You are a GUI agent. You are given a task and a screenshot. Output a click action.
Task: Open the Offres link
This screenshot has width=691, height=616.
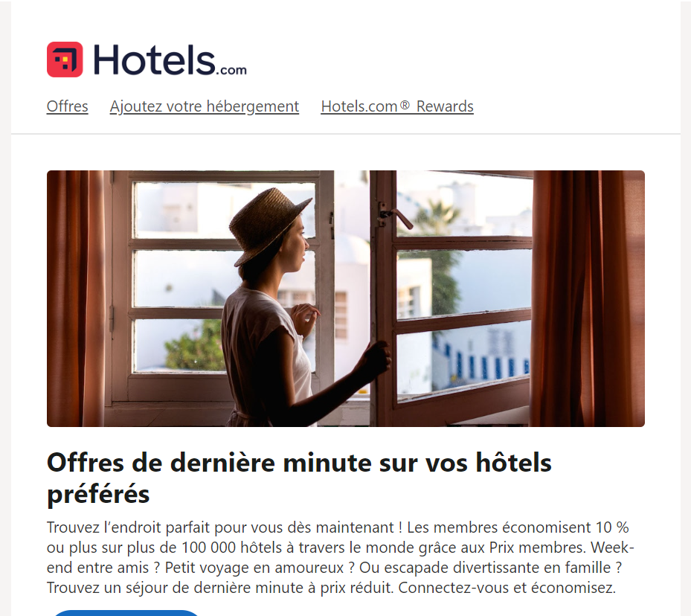click(x=68, y=106)
